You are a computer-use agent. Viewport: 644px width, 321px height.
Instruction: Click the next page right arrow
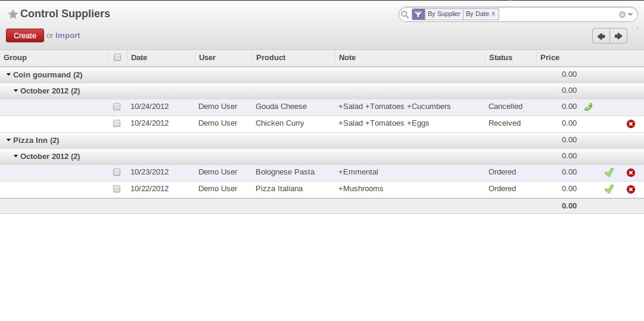click(x=618, y=36)
